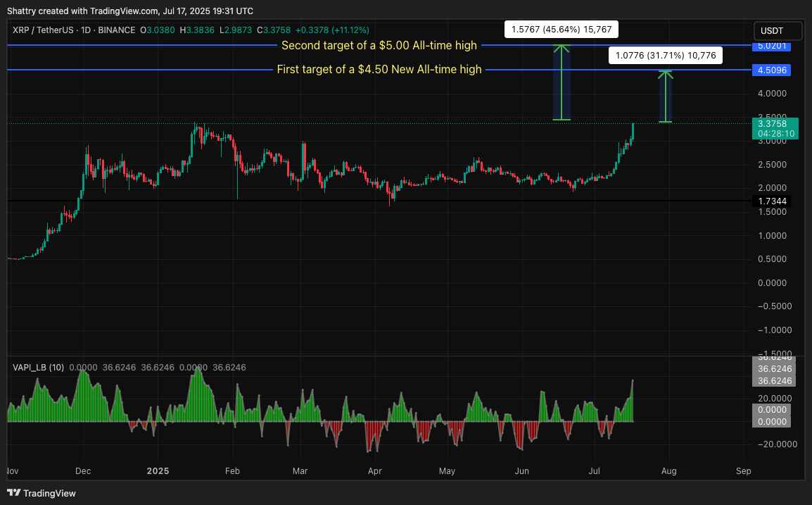Click the TradingView logo in bottom-left corner

[42, 493]
